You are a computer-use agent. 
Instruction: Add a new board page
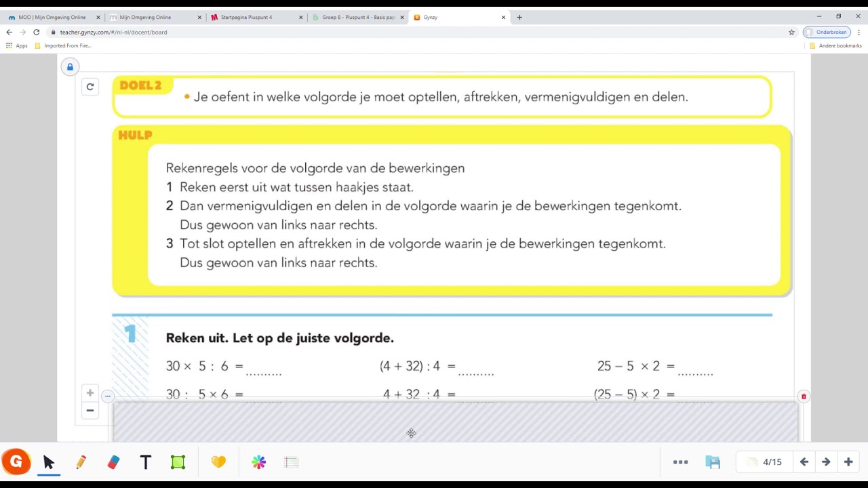click(x=848, y=462)
